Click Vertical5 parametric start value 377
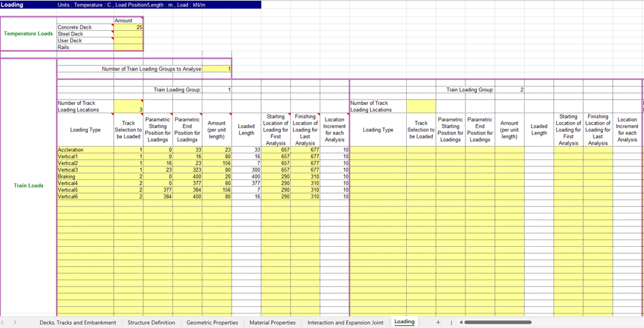The height and width of the screenshot is (328, 644). pos(157,190)
